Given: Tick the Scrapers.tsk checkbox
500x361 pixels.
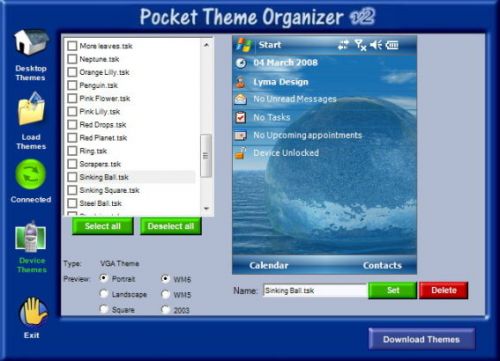Looking at the screenshot, I should [72, 164].
